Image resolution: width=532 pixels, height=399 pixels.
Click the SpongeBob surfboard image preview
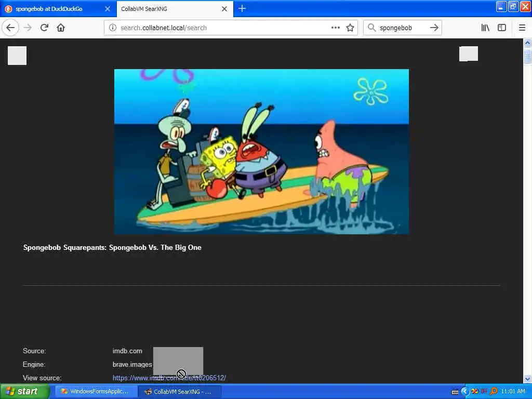261,152
